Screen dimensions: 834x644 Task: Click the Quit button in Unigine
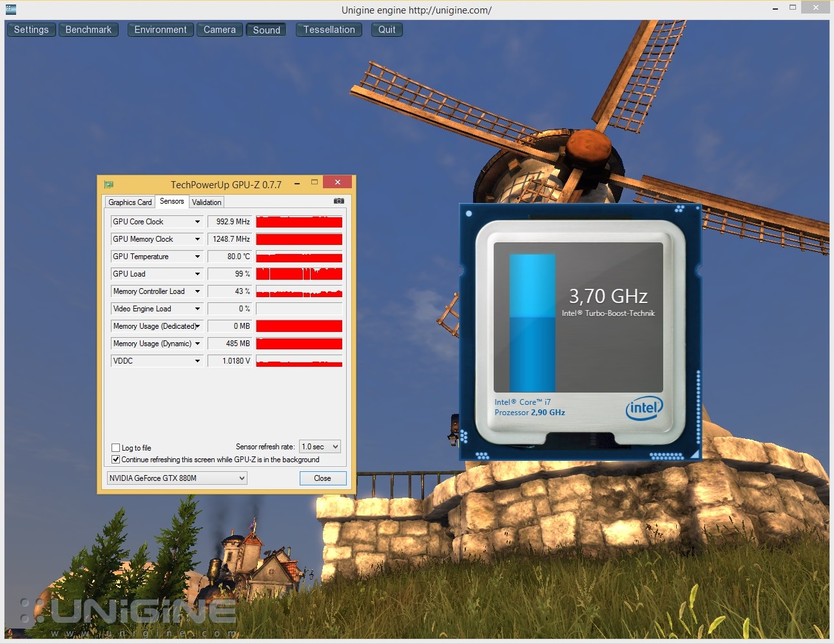(x=387, y=30)
